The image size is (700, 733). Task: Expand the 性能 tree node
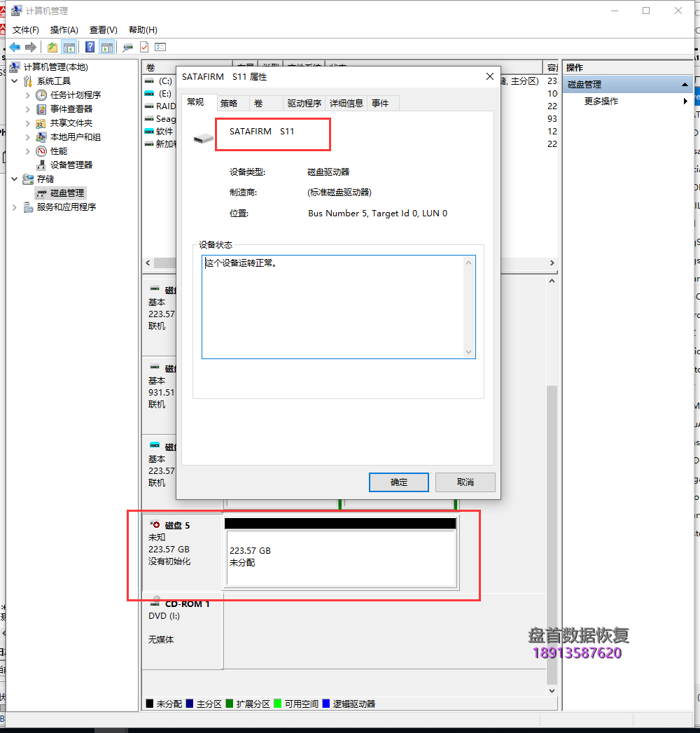tap(27, 151)
